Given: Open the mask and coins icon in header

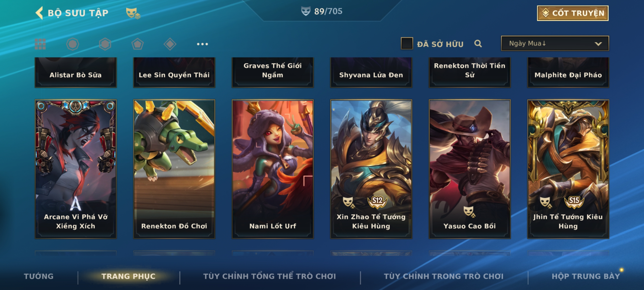Looking at the screenshot, I should (x=133, y=13).
